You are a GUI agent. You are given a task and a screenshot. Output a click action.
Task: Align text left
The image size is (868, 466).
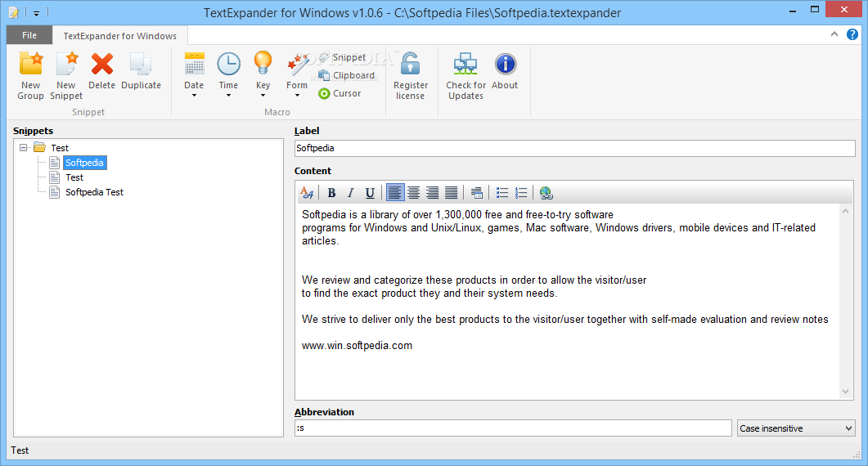click(x=394, y=193)
